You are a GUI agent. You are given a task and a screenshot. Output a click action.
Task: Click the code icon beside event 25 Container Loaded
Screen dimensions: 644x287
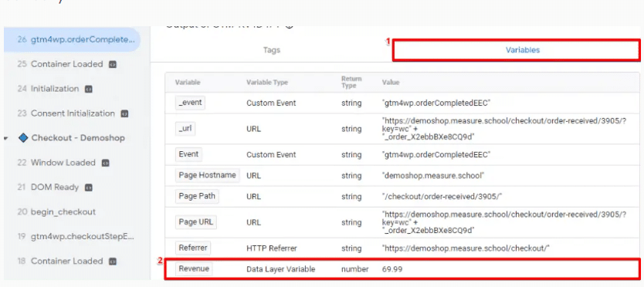pyautogui.click(x=112, y=65)
